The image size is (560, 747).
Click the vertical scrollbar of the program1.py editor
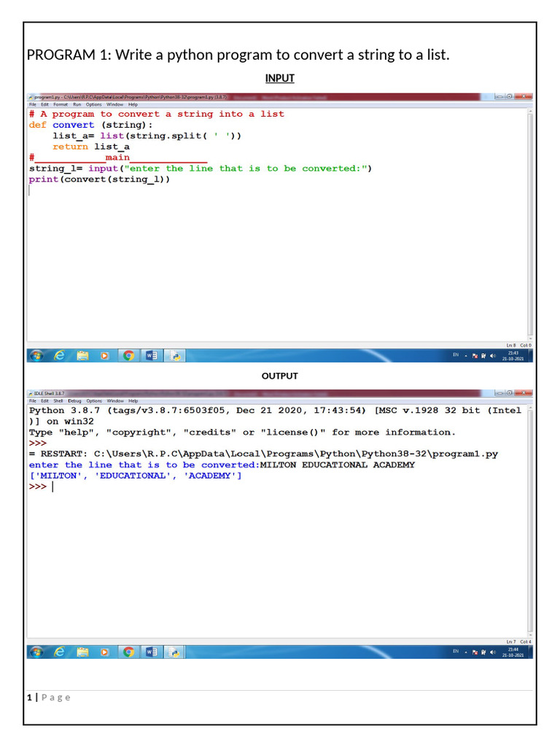coord(530,219)
